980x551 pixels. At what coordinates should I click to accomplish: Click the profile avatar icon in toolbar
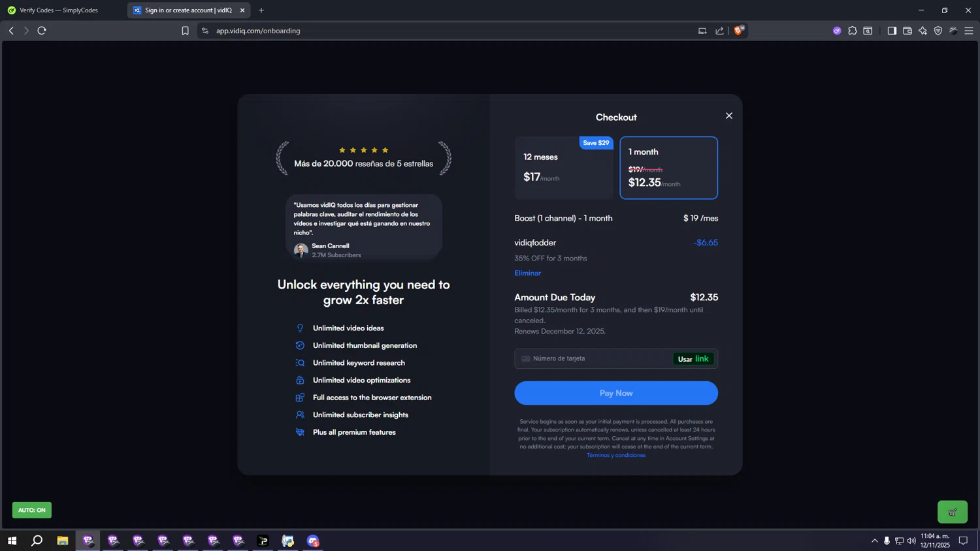pyautogui.click(x=953, y=31)
